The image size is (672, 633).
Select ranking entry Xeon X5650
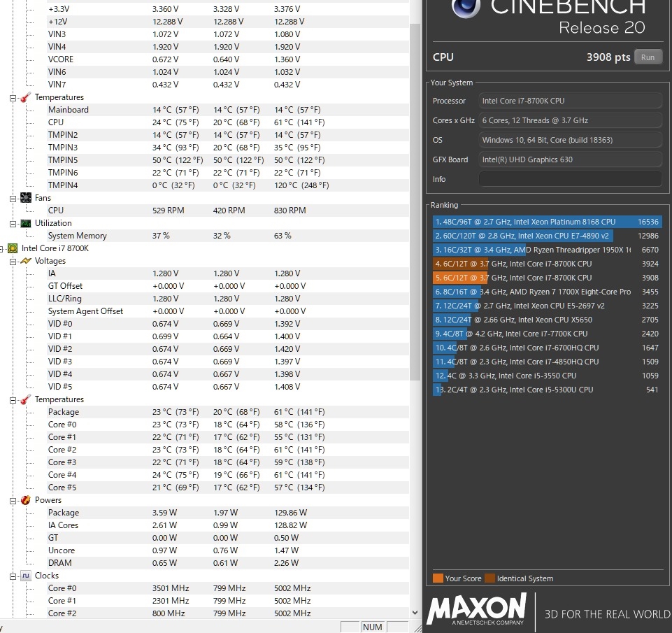tap(548, 320)
